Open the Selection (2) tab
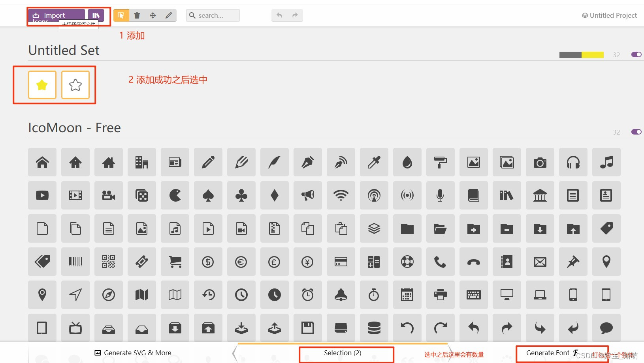 tap(343, 353)
